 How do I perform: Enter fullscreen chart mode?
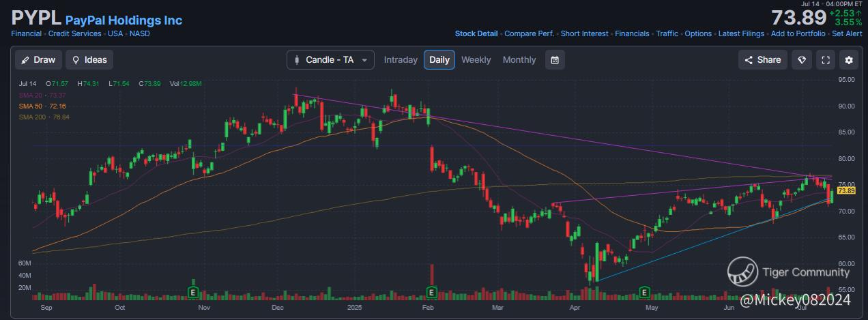point(826,60)
